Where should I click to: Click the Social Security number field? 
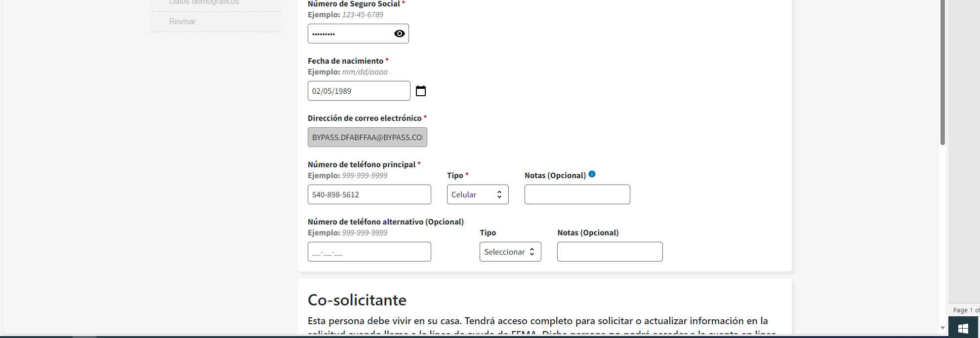coord(350,34)
